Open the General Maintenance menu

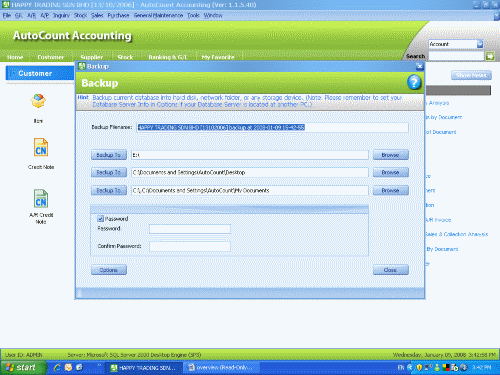[x=158, y=15]
